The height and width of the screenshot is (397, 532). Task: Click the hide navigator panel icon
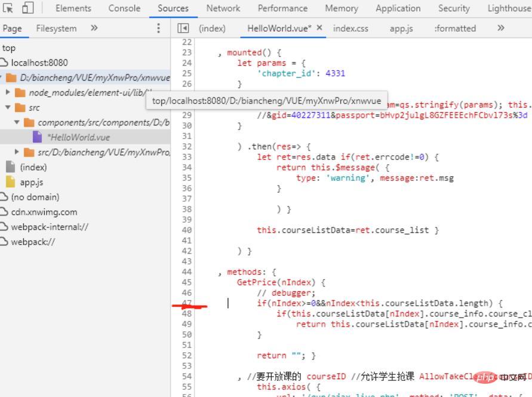point(183,28)
